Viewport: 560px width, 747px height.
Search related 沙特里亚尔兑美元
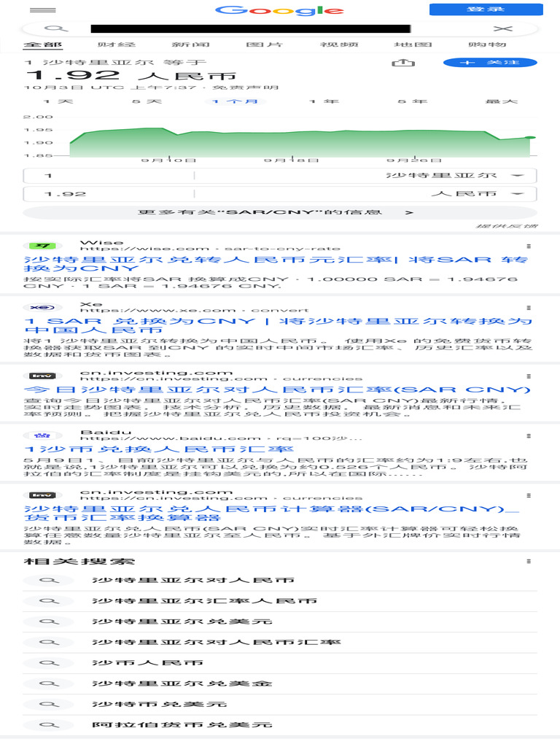coord(280,622)
